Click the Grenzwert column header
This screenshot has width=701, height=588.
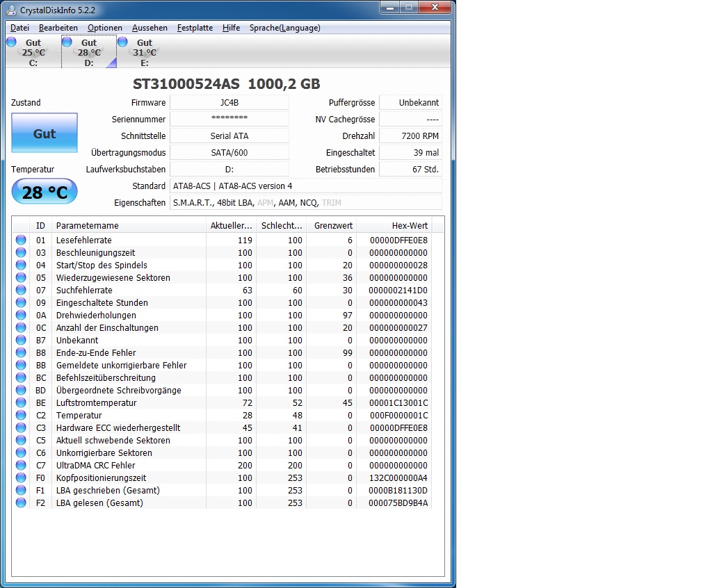(x=331, y=225)
